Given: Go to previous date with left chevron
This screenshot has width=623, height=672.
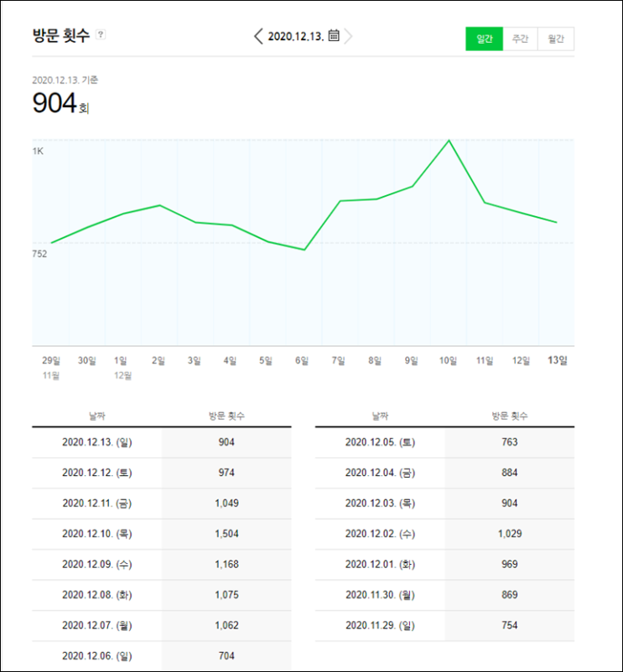Looking at the screenshot, I should pyautogui.click(x=258, y=36).
